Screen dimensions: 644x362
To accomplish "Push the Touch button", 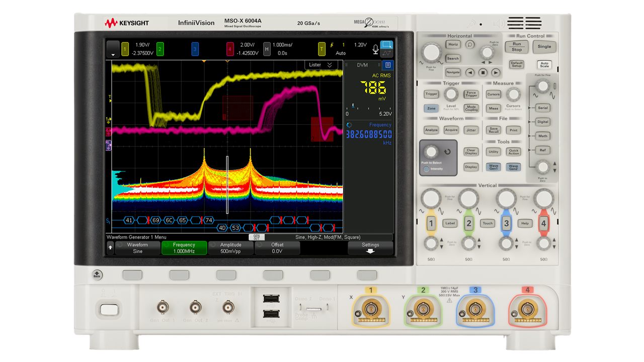I will coord(488,223).
